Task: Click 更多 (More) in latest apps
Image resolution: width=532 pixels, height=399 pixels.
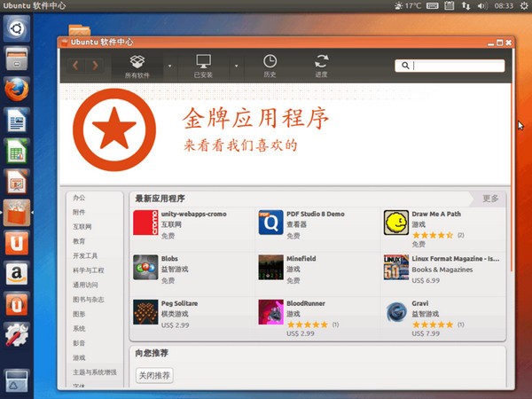Action: (490, 199)
